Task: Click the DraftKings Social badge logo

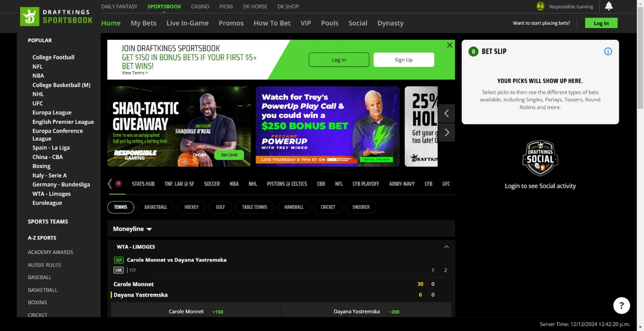Action: [x=540, y=159]
